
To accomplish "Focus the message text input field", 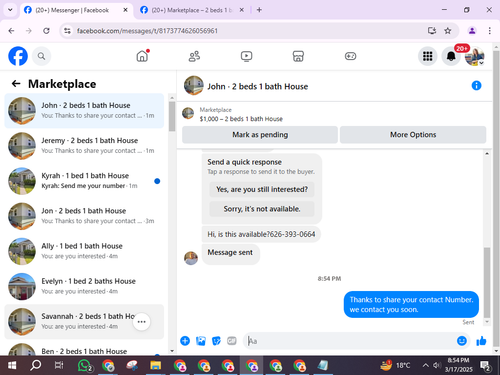I will point(350,341).
